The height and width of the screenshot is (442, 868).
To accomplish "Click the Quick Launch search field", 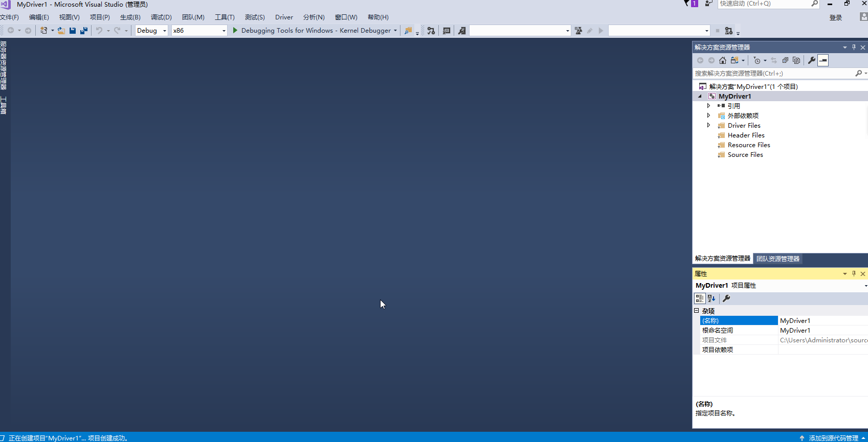I will pyautogui.click(x=764, y=4).
